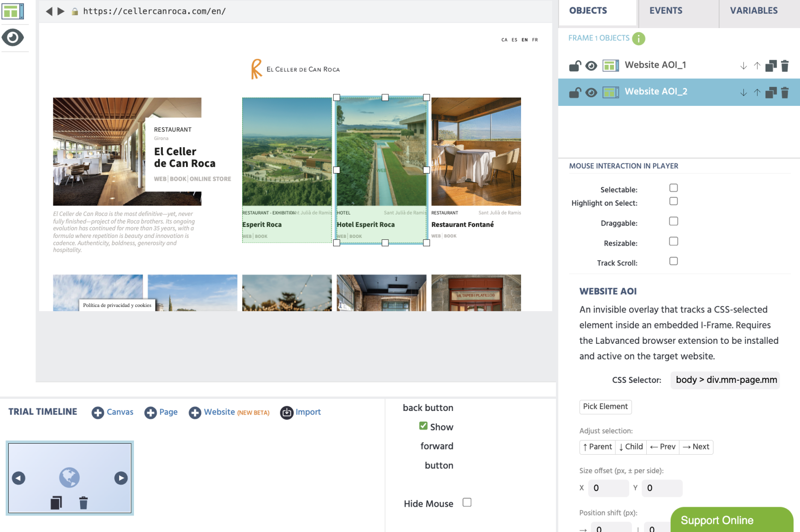Click the Size offset X field
The height and width of the screenshot is (532, 800).
pyautogui.click(x=609, y=488)
